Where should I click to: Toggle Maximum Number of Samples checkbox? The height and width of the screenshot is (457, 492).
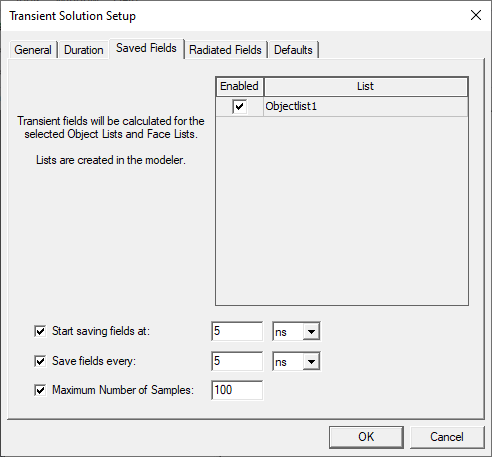click(40, 390)
